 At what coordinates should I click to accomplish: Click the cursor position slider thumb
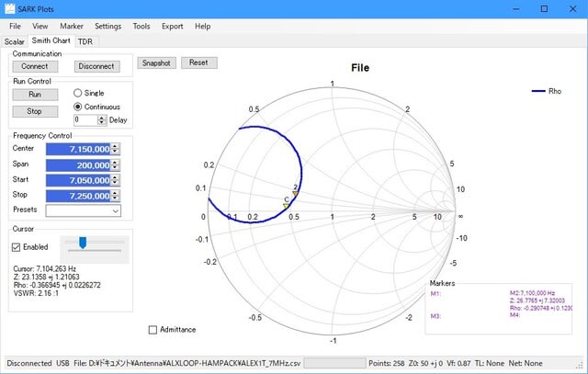pos(83,243)
